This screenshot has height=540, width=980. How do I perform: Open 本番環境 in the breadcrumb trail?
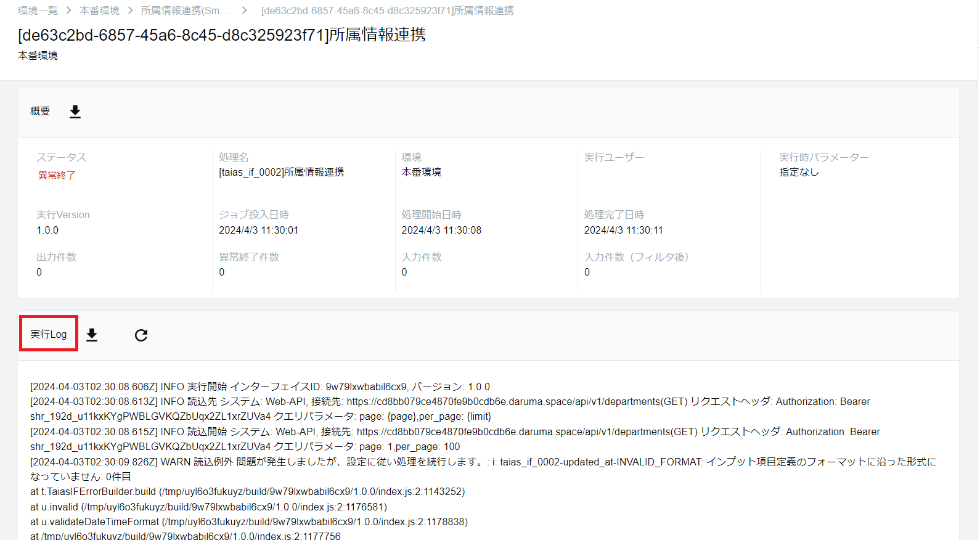[99, 10]
